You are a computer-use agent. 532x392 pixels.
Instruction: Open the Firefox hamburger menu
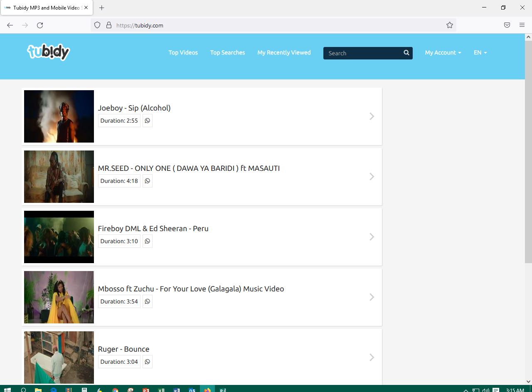tap(522, 25)
